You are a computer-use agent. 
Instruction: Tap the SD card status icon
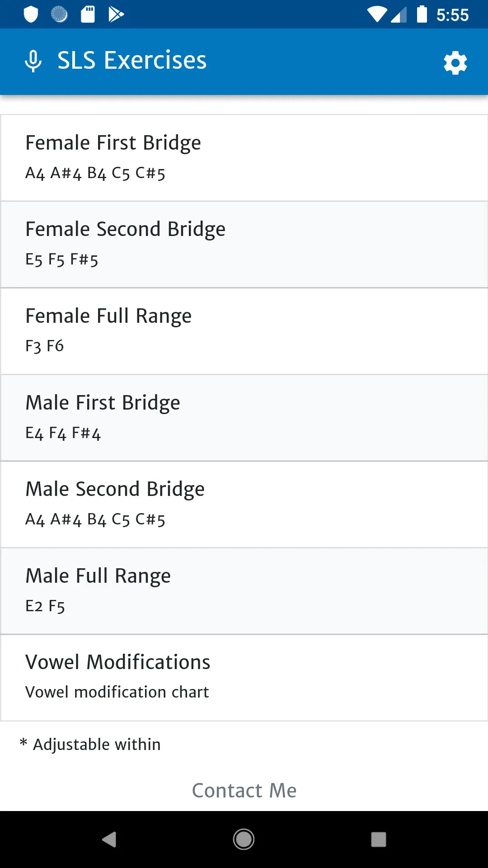[88, 14]
